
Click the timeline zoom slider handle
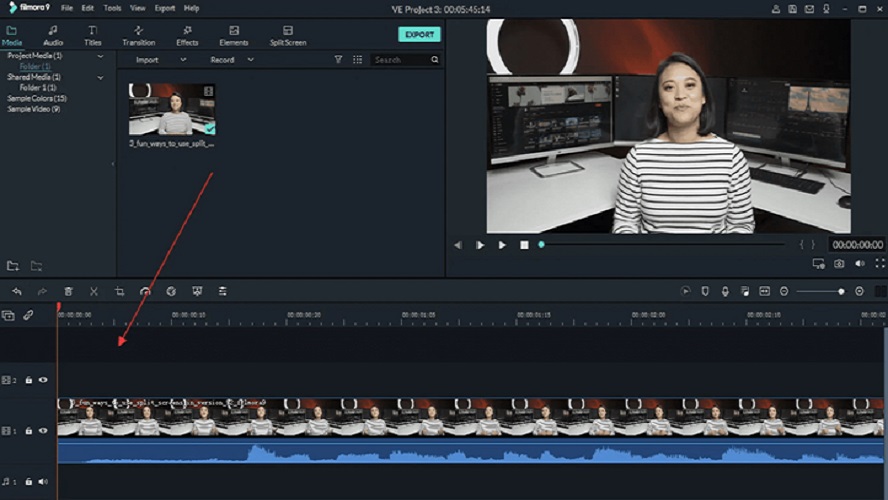tap(840, 291)
